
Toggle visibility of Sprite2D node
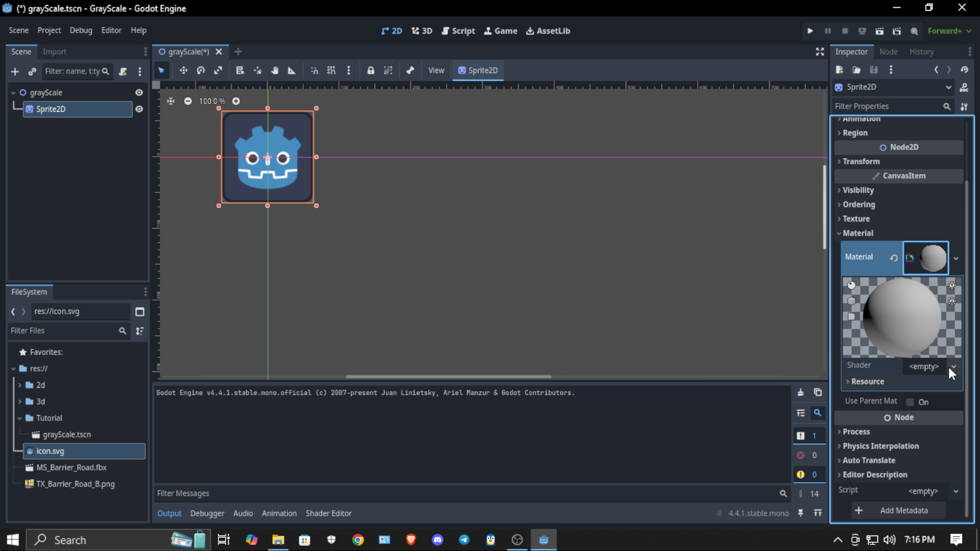(139, 109)
